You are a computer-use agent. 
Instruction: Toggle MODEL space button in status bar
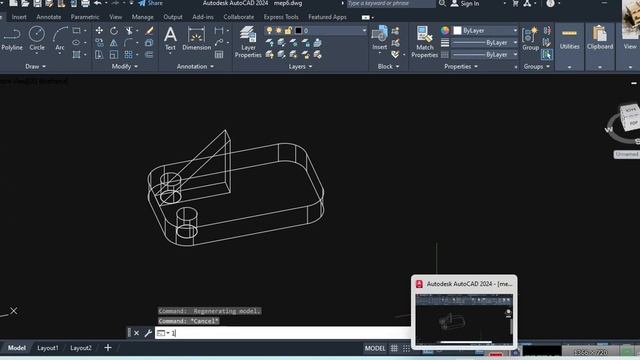click(375, 348)
